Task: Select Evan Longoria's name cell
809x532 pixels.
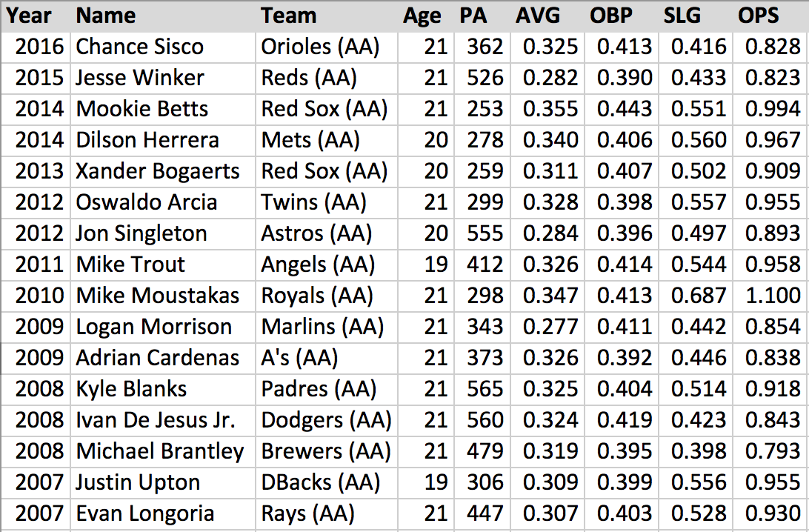Action: click(145, 513)
